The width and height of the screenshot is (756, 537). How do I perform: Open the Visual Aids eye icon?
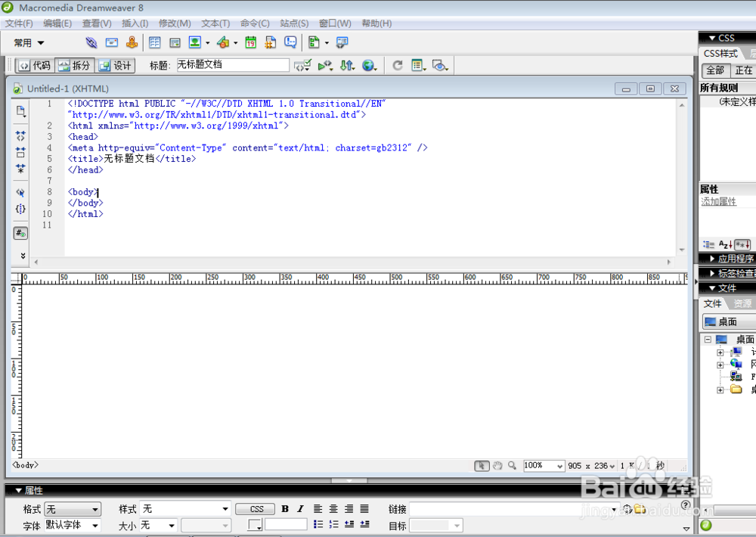pos(440,65)
